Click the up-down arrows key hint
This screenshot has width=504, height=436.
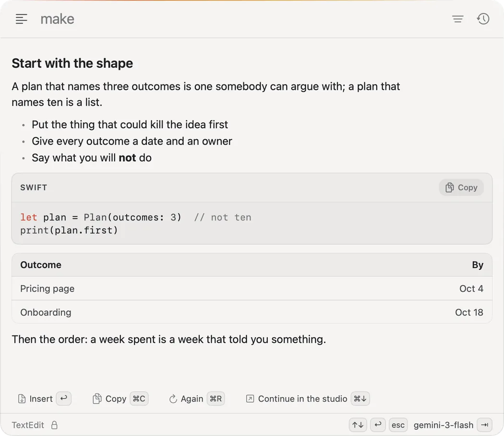358,425
